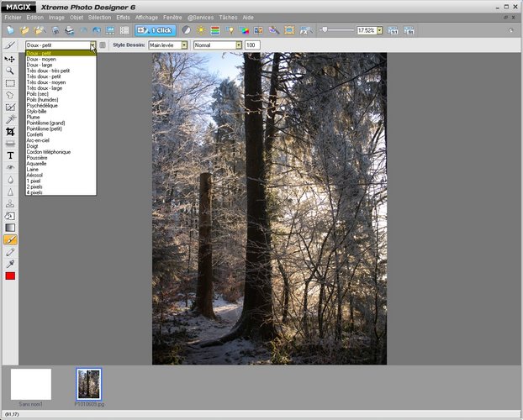Select the Move tool in toolbox
This screenshot has width=523, height=420.
point(10,59)
